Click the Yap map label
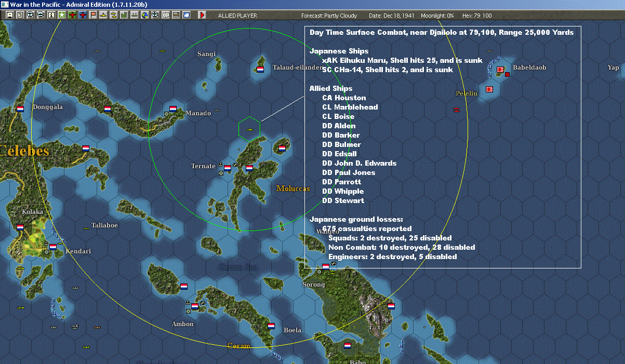625x364 pixels. (x=613, y=68)
